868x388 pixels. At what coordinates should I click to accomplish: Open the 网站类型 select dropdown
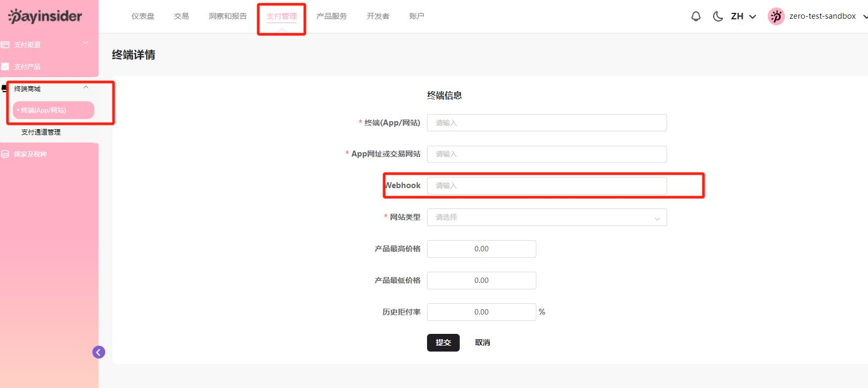547,218
